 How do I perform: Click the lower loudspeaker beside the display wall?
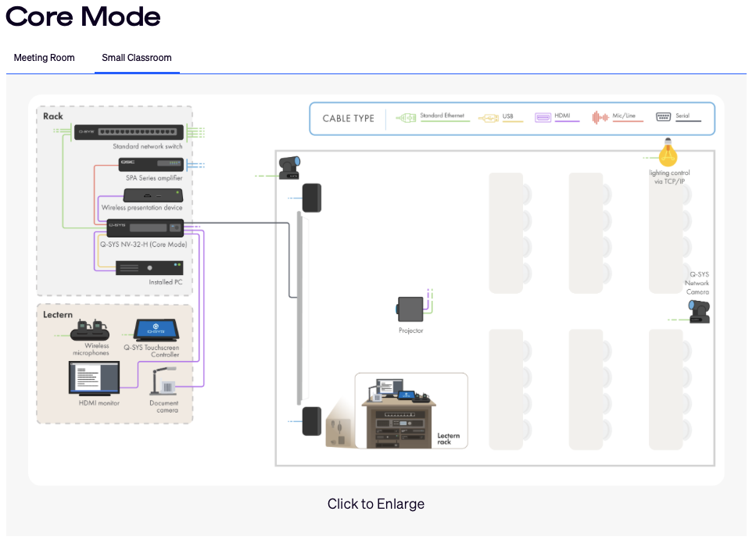(x=312, y=421)
